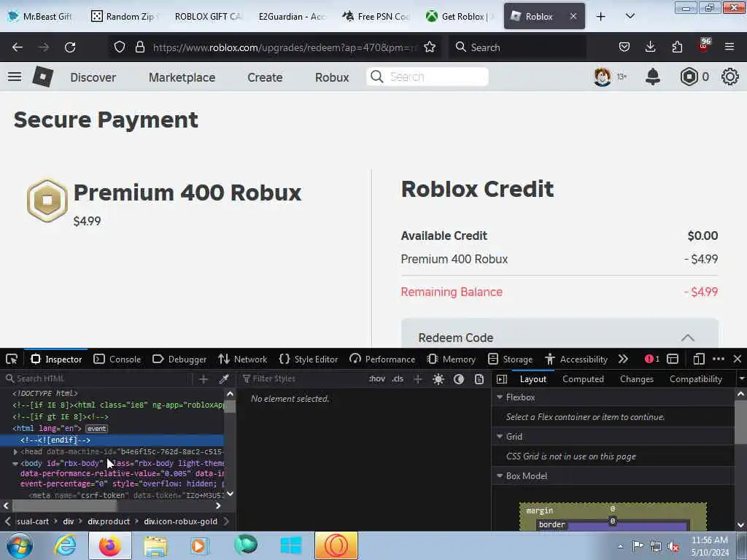Open Firefox hamburger application menu

click(729, 47)
